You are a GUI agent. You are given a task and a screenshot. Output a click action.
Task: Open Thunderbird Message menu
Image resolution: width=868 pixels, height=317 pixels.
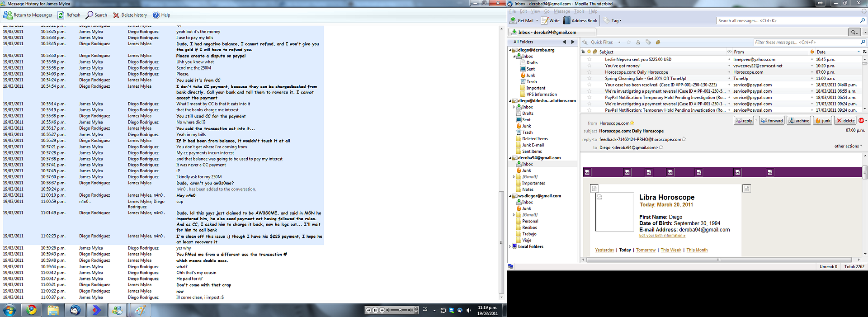562,11
